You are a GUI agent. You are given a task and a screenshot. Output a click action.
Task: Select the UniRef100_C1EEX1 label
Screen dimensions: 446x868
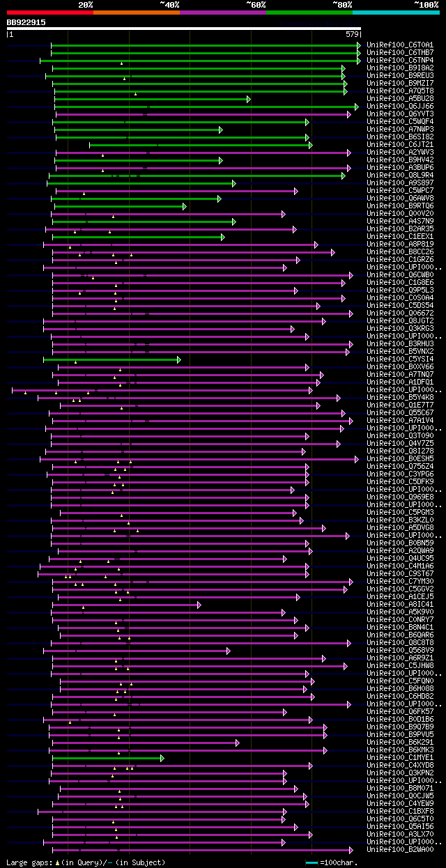(x=400, y=236)
